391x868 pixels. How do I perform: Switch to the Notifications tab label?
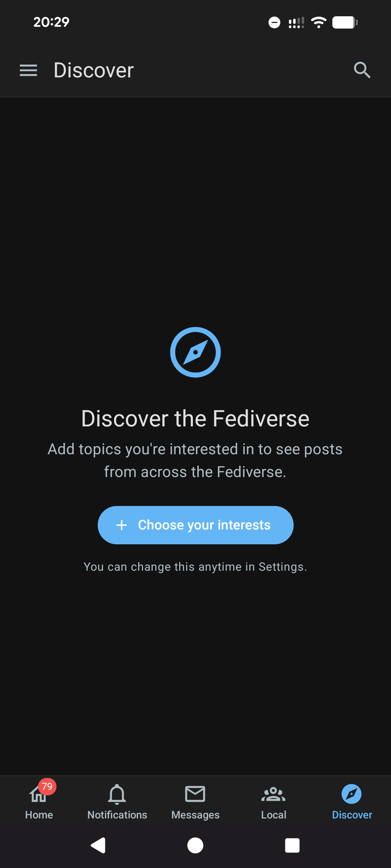pyautogui.click(x=117, y=815)
